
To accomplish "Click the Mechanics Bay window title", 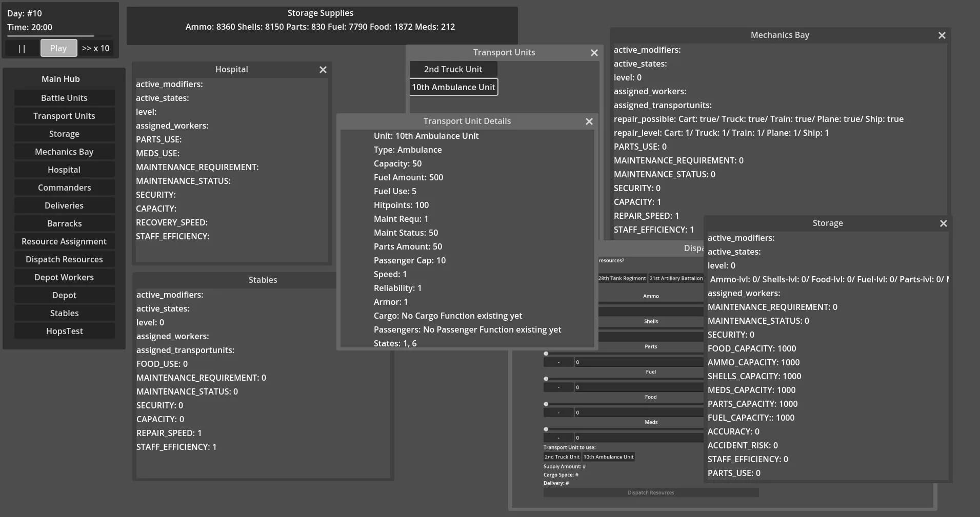I will (779, 35).
